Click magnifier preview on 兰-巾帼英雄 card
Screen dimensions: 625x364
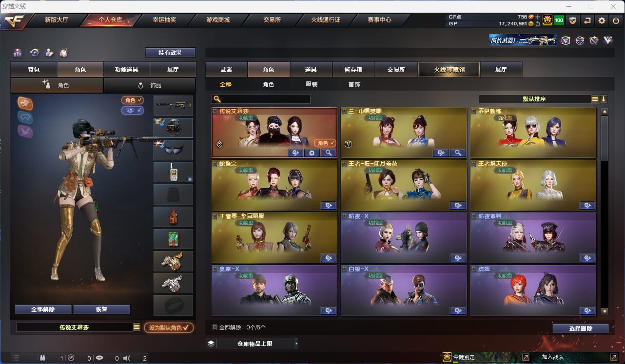click(x=458, y=153)
